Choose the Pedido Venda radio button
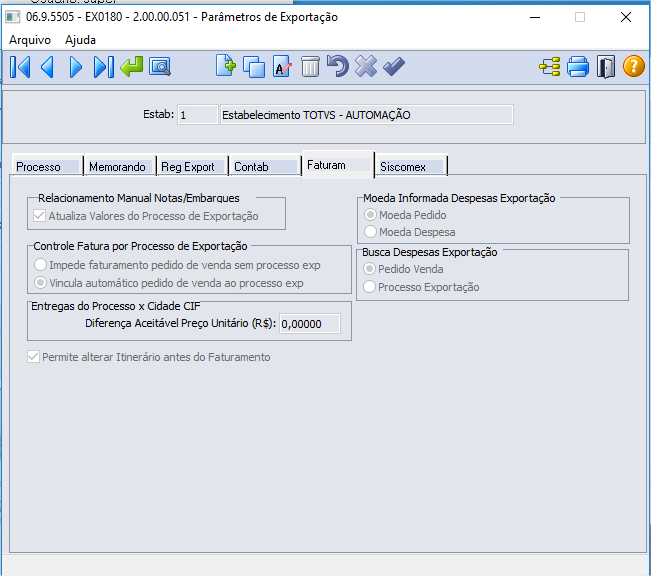This screenshot has width=651, height=576. pos(403,269)
